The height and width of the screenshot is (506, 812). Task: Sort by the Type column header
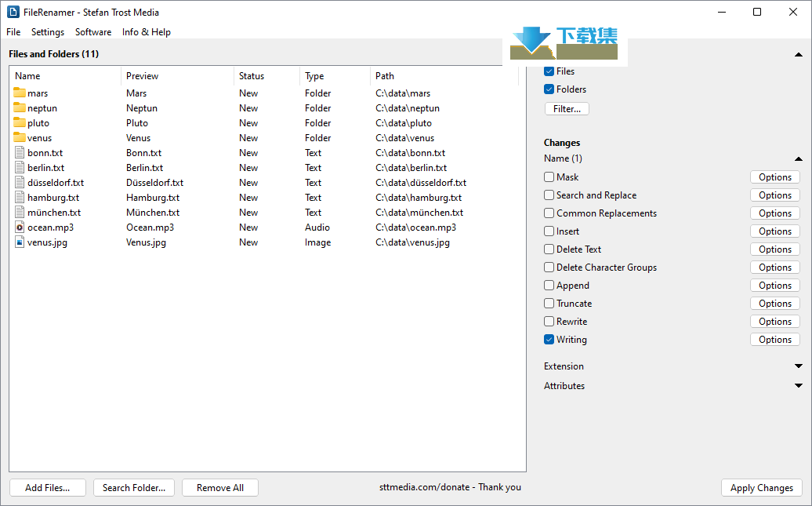point(335,75)
